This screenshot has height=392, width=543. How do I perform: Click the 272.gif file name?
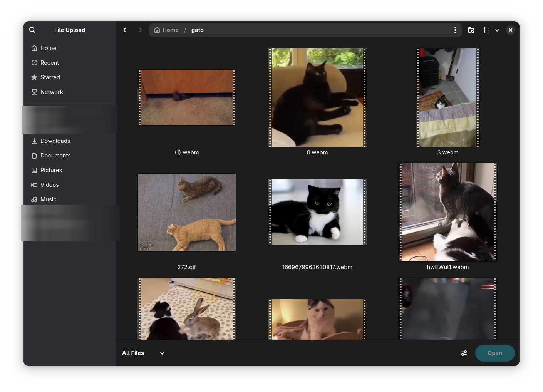pos(187,267)
